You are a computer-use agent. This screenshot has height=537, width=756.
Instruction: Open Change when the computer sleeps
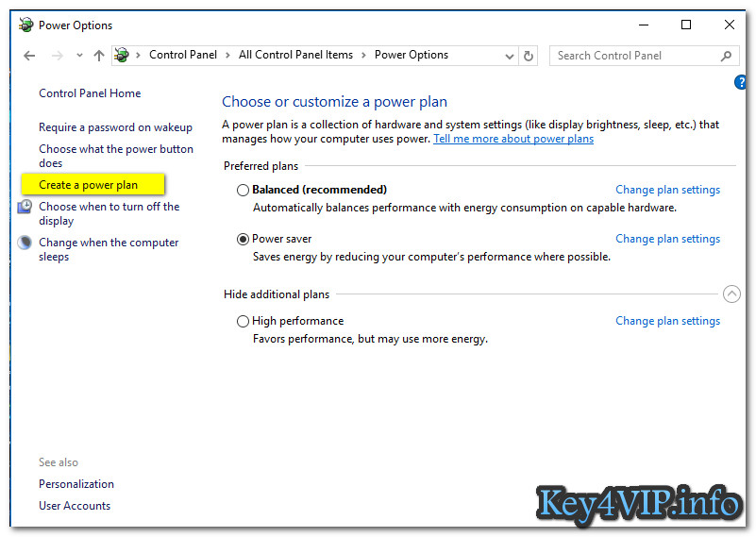click(109, 249)
